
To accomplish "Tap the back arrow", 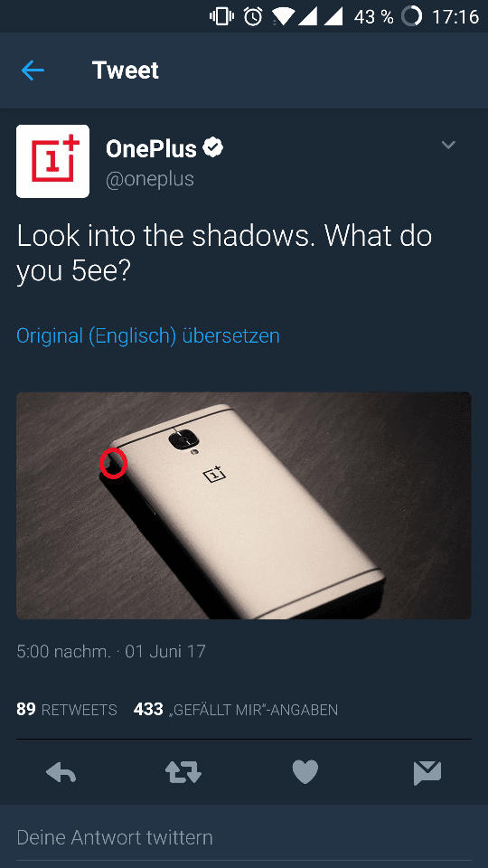I will [x=33, y=71].
